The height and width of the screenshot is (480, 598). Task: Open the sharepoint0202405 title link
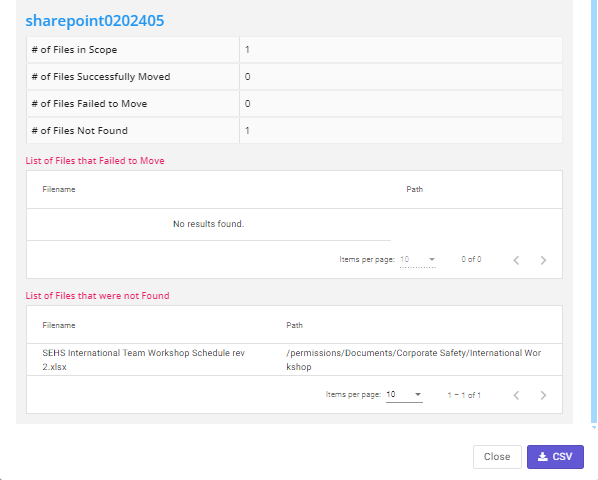(95, 21)
